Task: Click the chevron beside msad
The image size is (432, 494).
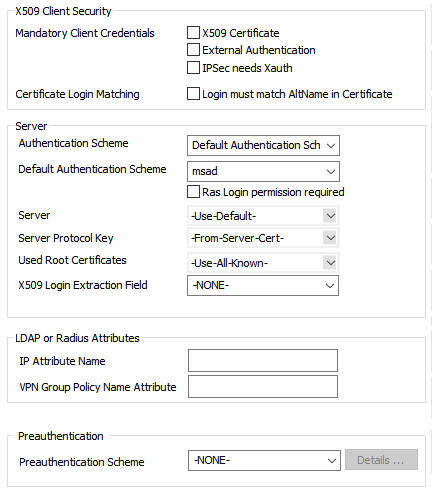Action: (331, 171)
